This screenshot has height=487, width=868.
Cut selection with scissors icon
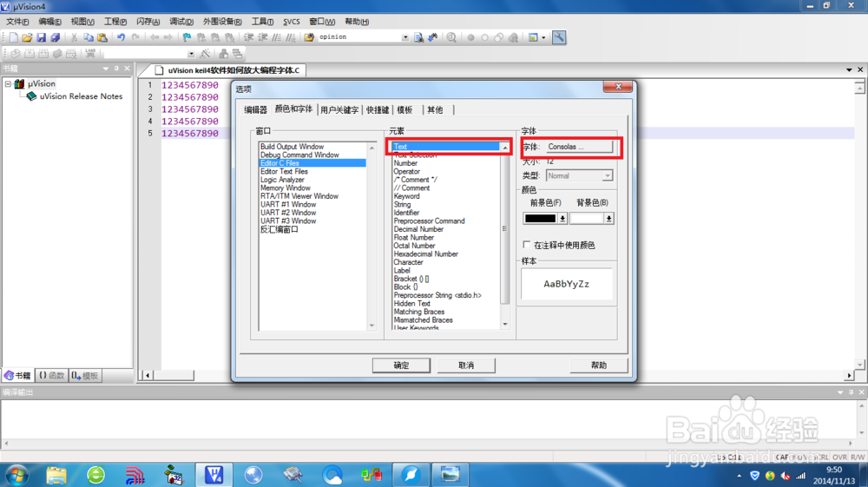click(x=74, y=37)
